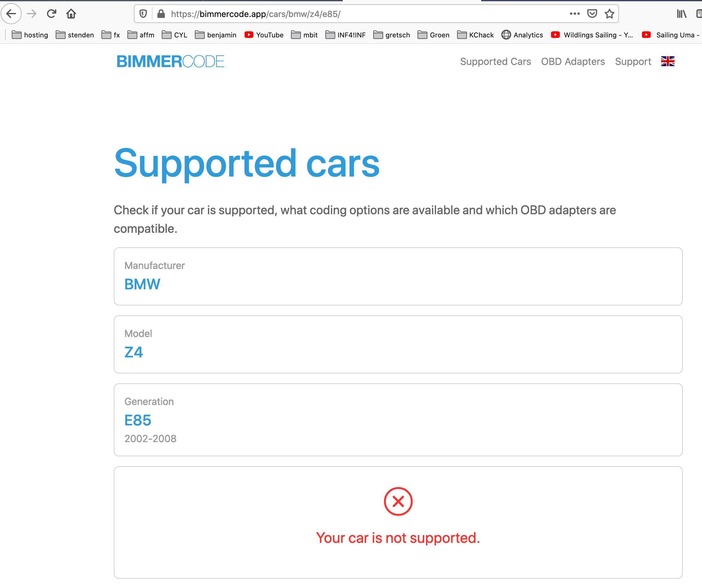702x588 pixels.
Task: Select the Z4 model card
Action: click(398, 344)
